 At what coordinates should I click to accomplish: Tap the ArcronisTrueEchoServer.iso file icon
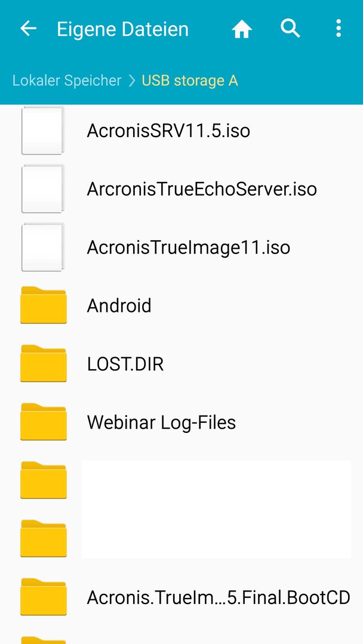pyautogui.click(x=43, y=189)
